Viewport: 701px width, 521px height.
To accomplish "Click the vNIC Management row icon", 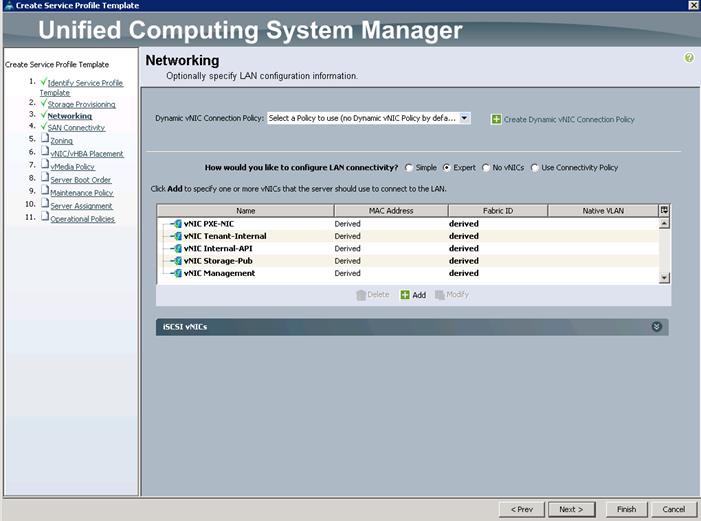I will pos(177,273).
